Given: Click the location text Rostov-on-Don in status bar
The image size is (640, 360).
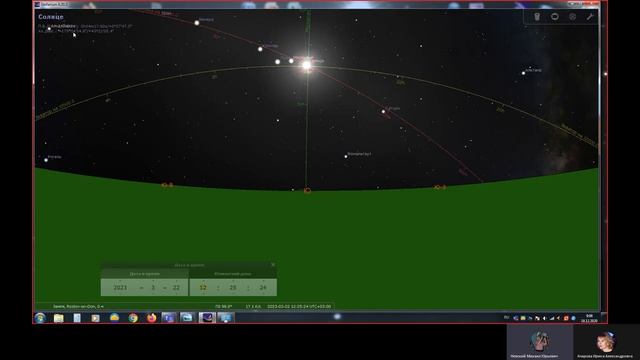Looking at the screenshot, I should [78, 306].
